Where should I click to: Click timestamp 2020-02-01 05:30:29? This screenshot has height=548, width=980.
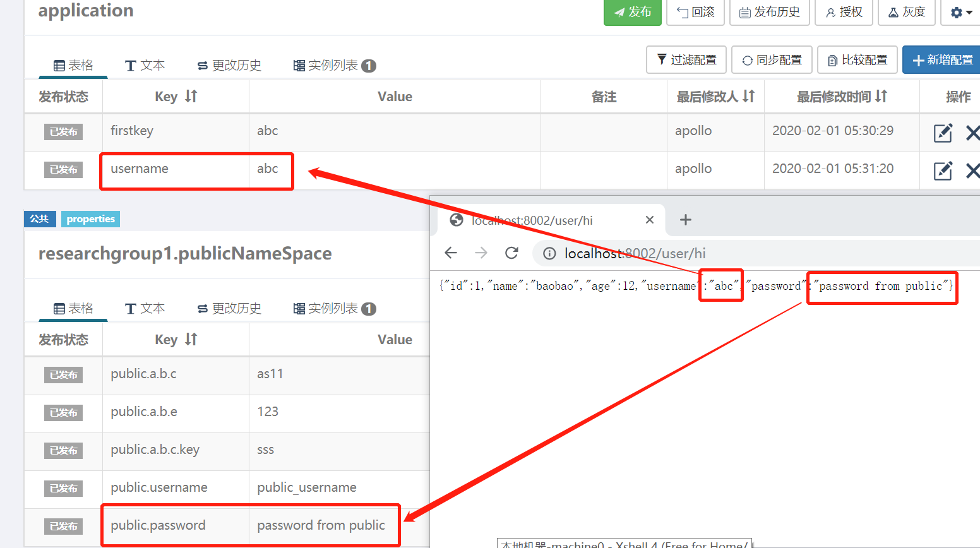click(833, 131)
